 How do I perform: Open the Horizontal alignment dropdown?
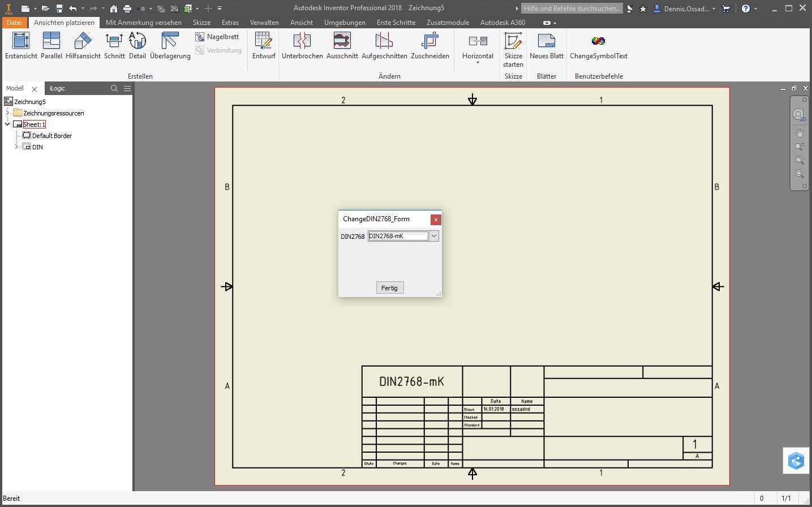click(x=478, y=62)
